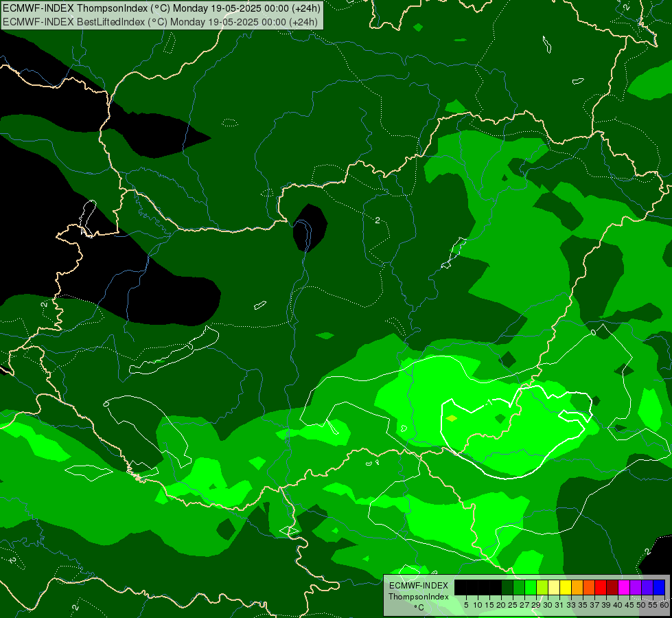Click the dark red 39–40 legend swatch
The width and height of the screenshot is (672, 618).
(x=612, y=587)
